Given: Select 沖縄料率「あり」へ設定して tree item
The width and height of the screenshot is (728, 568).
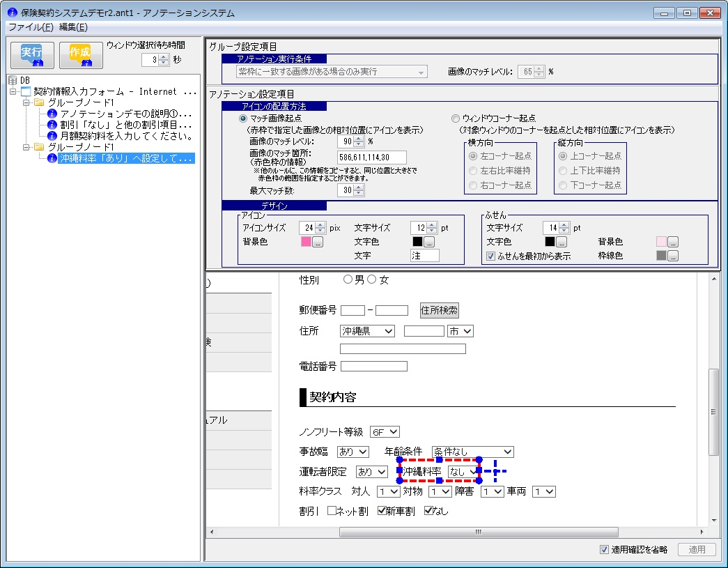Looking at the screenshot, I should point(126,158).
